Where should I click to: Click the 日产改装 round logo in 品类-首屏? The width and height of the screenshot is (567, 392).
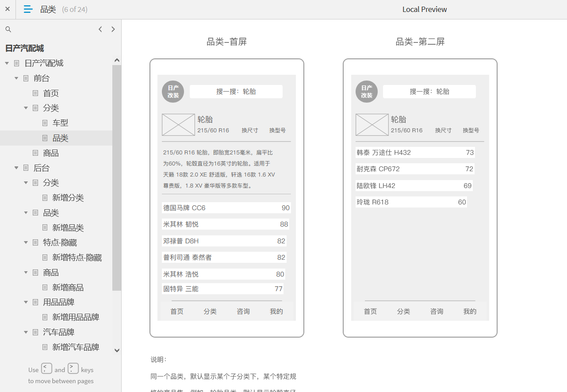click(173, 92)
